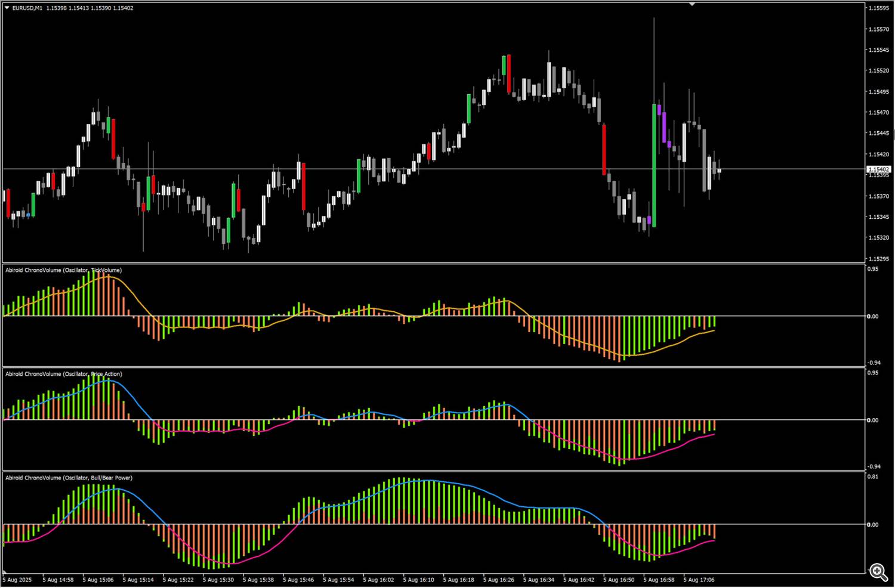The image size is (895, 588).
Task: Click the 5 Aug 14:58 time label
Action: click(58, 580)
